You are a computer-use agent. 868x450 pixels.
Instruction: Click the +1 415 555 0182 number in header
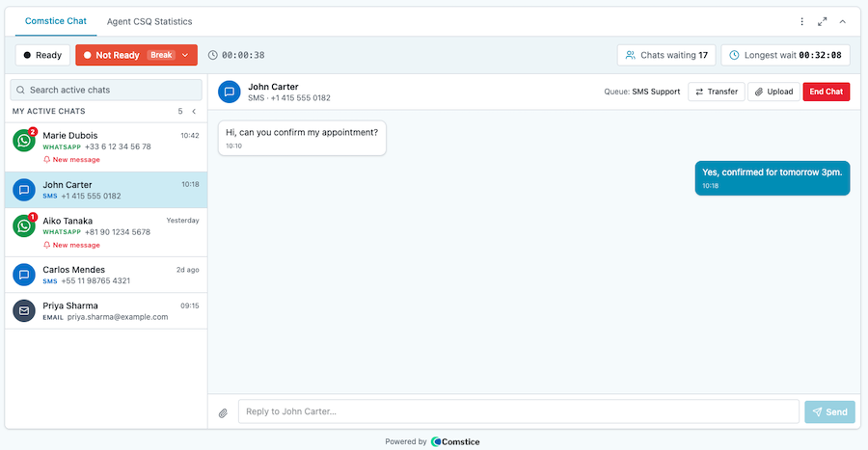301,98
